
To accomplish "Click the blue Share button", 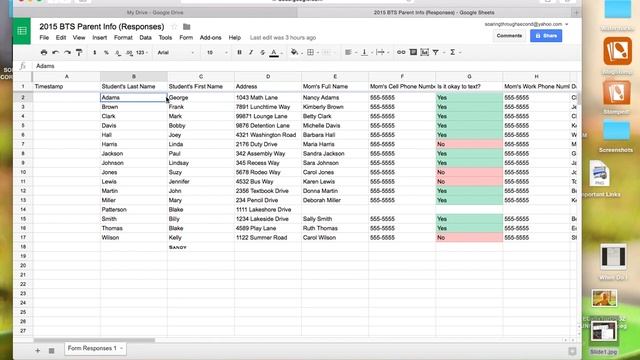I will (546, 36).
